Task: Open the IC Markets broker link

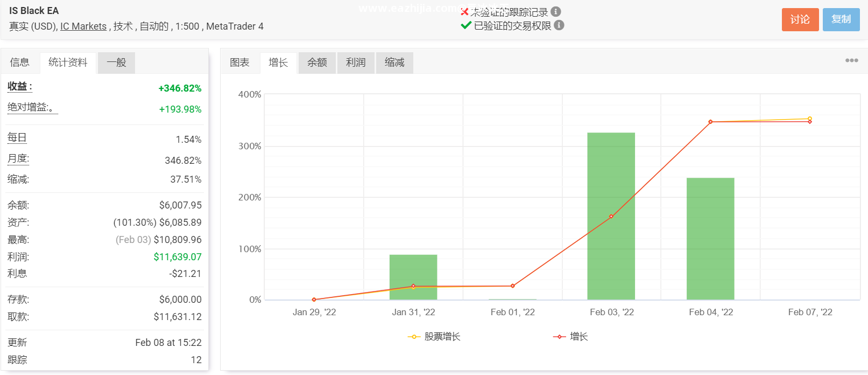Action: (x=83, y=26)
